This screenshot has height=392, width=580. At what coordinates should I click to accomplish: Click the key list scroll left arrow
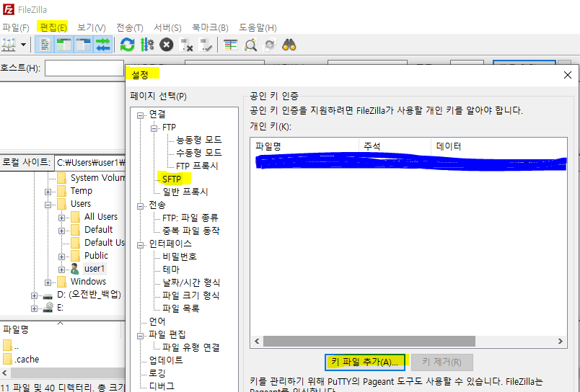(x=257, y=341)
